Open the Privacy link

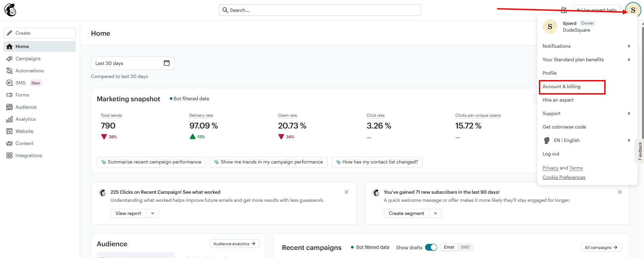[x=550, y=168]
